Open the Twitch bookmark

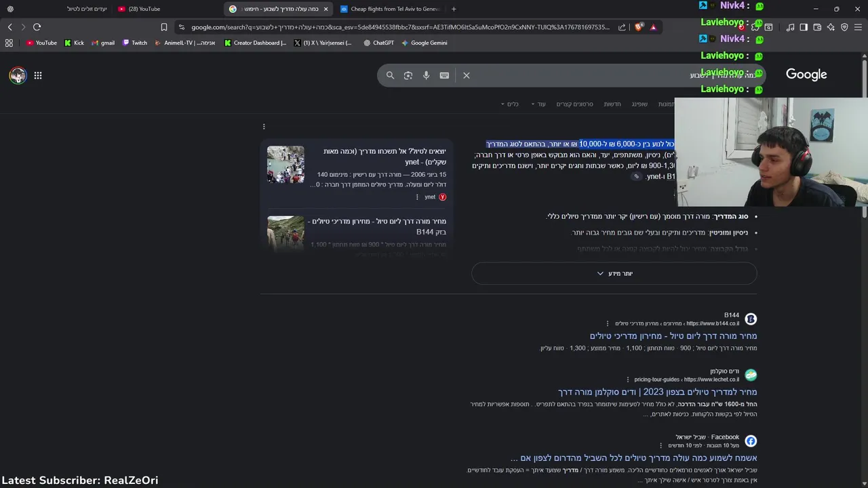[134, 43]
